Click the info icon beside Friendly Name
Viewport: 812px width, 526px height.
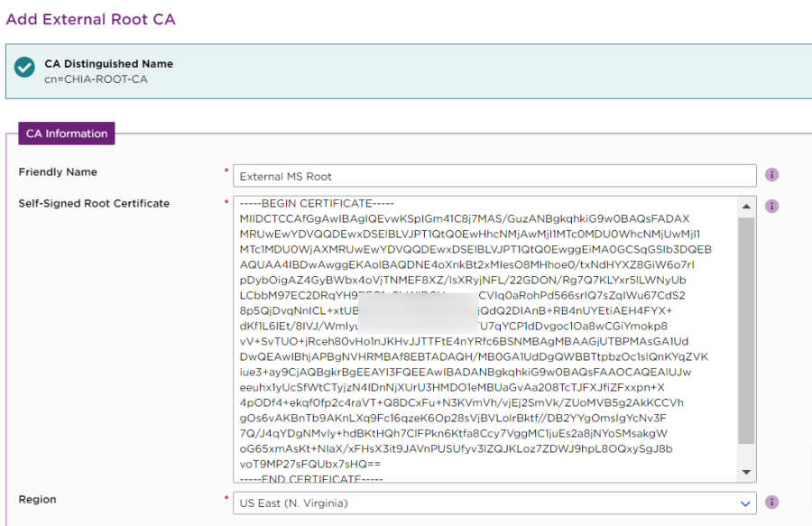coord(772,175)
